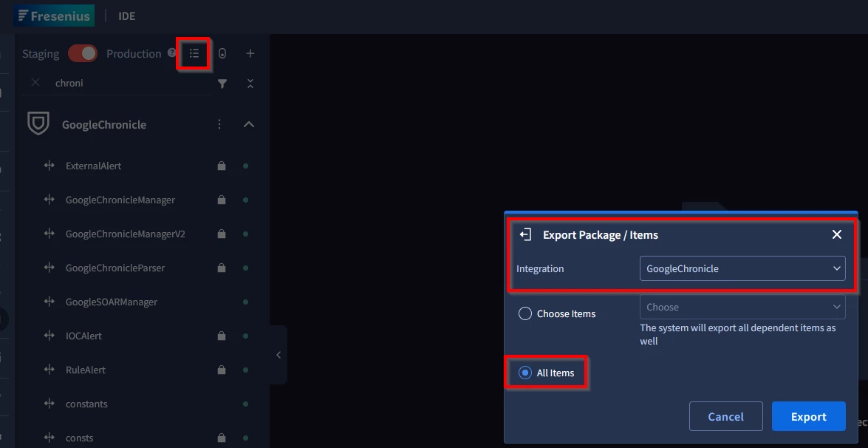This screenshot has width=868, height=448.
Task: Toggle the Staging/Production switch
Action: [x=83, y=53]
